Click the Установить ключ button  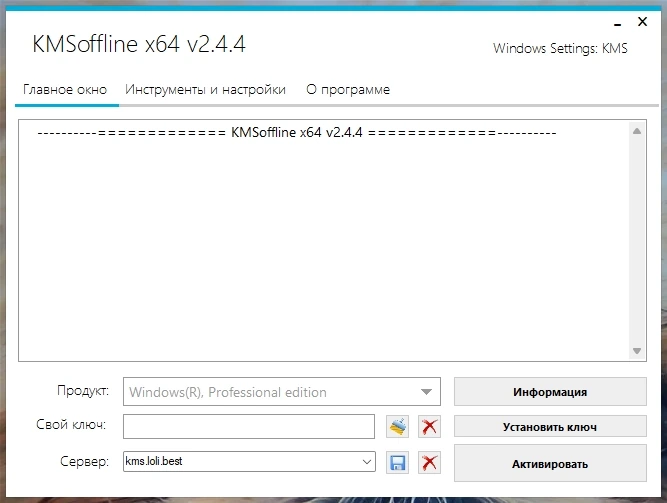click(x=550, y=426)
